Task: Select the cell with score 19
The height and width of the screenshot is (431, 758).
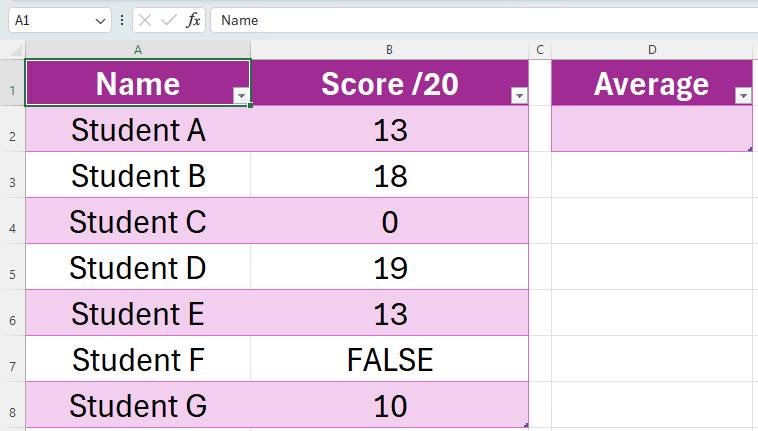Action: (390, 267)
